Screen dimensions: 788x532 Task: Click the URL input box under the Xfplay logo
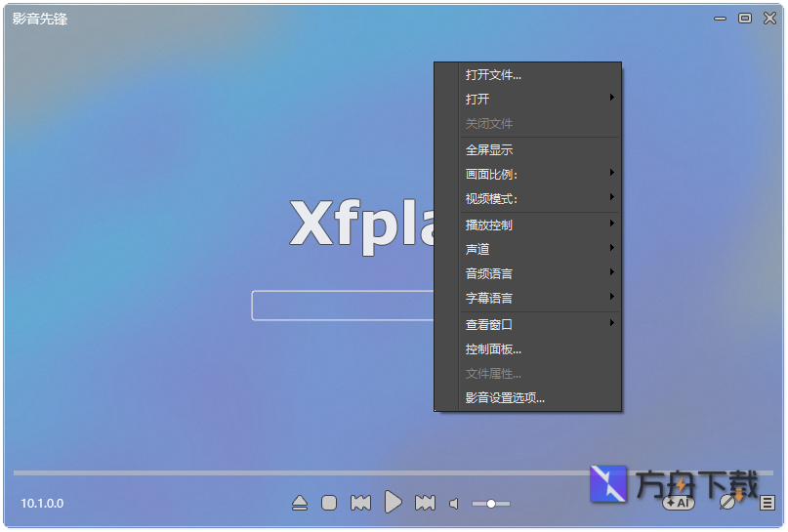coord(343,306)
